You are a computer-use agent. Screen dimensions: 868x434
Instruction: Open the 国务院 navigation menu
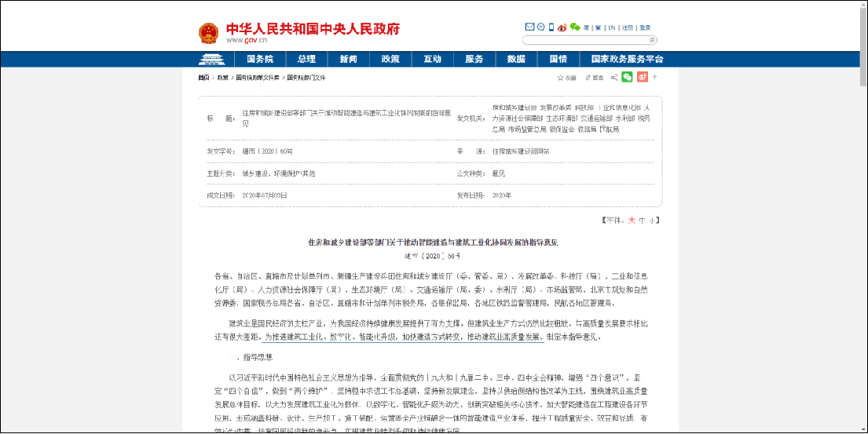(260, 59)
